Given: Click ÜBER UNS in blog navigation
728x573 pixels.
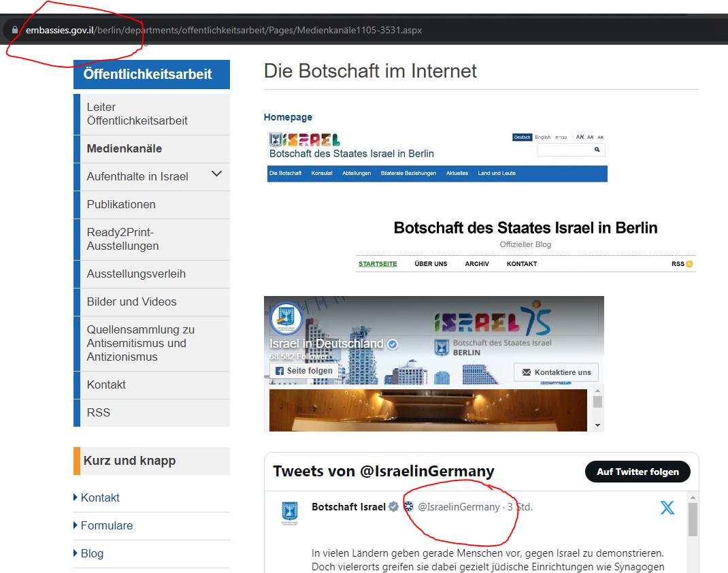Looking at the screenshot, I should click(431, 264).
